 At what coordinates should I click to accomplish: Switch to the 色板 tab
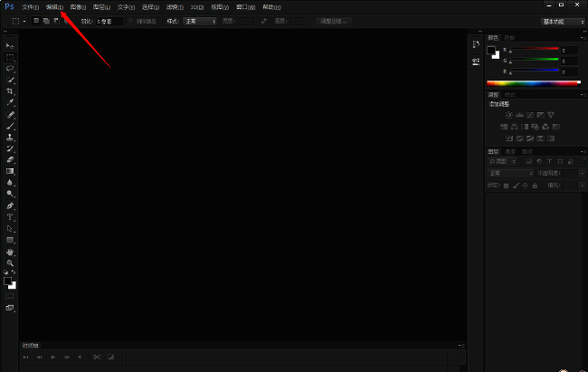[x=509, y=38]
